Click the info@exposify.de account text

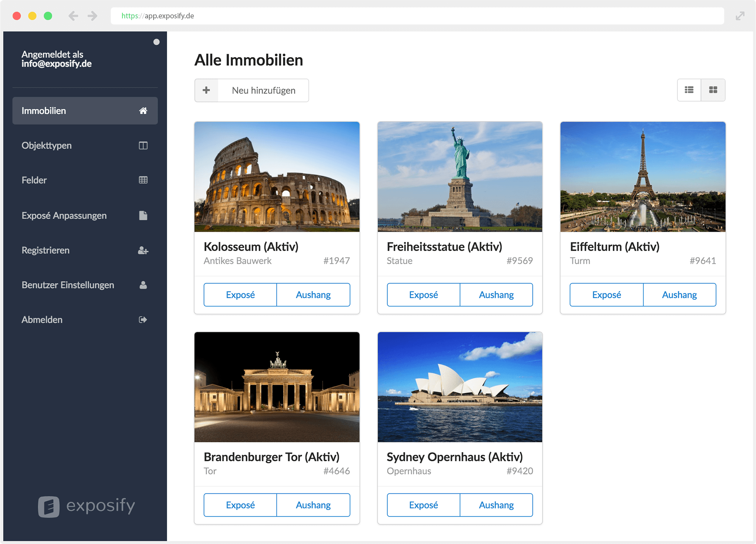pyautogui.click(x=56, y=64)
